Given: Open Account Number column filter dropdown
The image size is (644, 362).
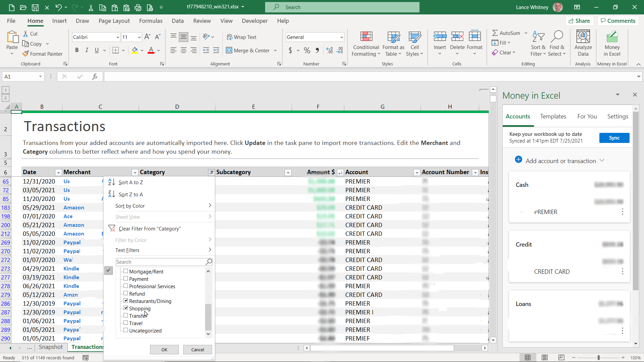Looking at the screenshot, I should 475,172.
